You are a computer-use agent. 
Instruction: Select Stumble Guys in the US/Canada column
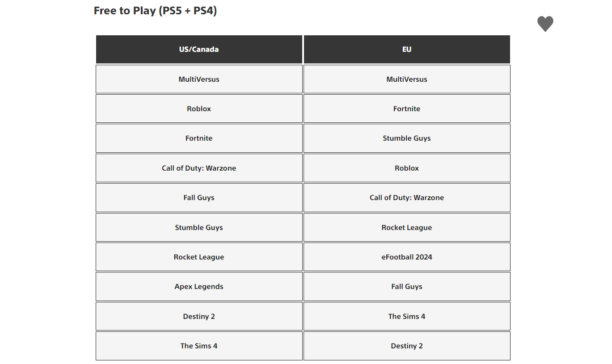(199, 227)
